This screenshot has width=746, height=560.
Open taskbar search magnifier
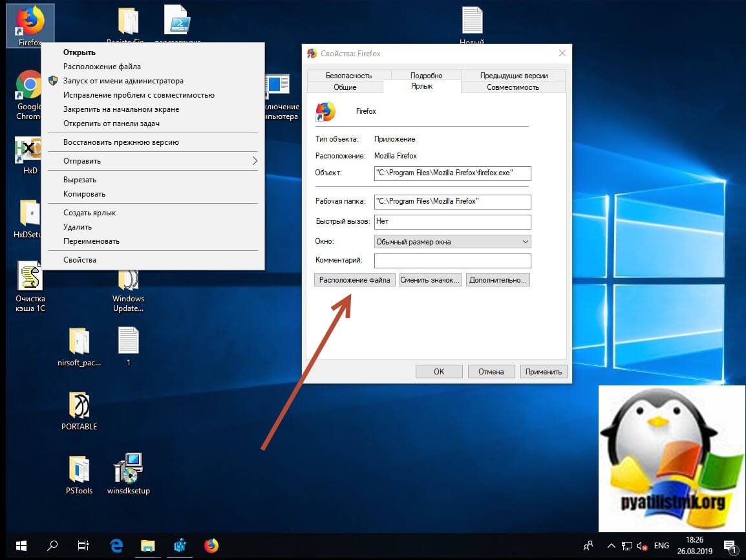[x=52, y=546]
